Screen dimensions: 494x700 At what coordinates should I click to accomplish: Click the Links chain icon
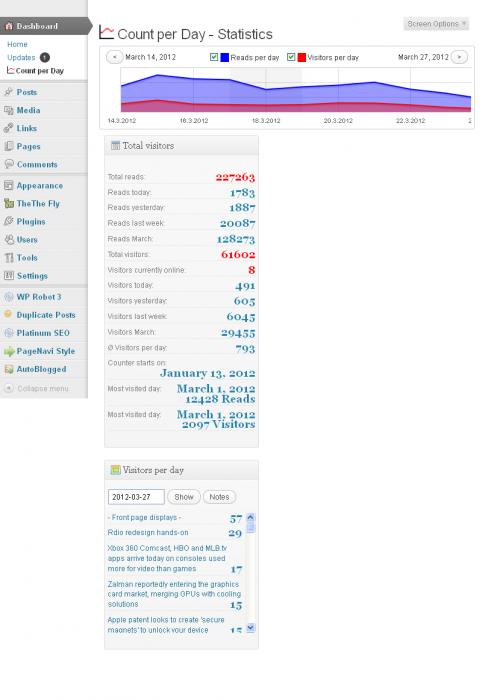pyautogui.click(x=8, y=128)
